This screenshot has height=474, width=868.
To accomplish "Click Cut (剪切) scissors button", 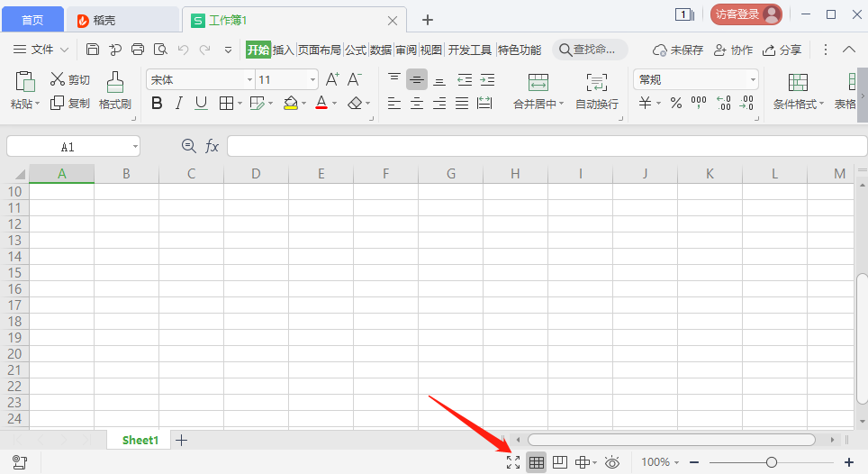I will tap(69, 79).
